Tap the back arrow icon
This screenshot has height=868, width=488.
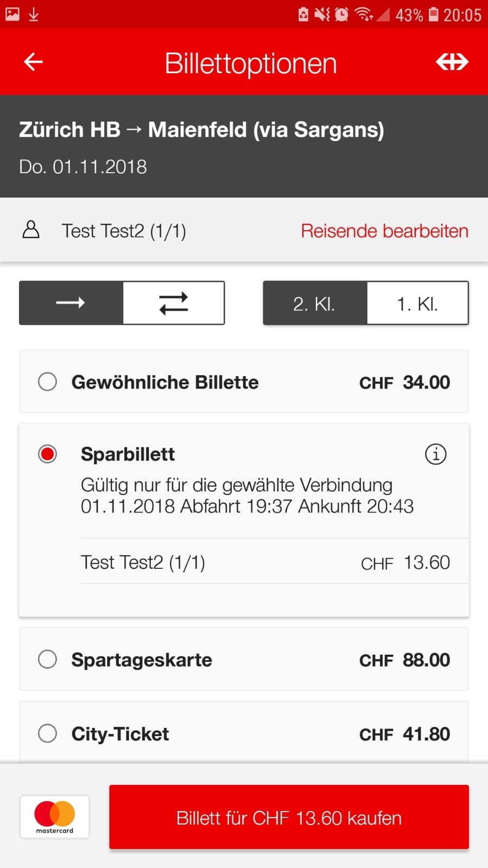click(x=33, y=62)
